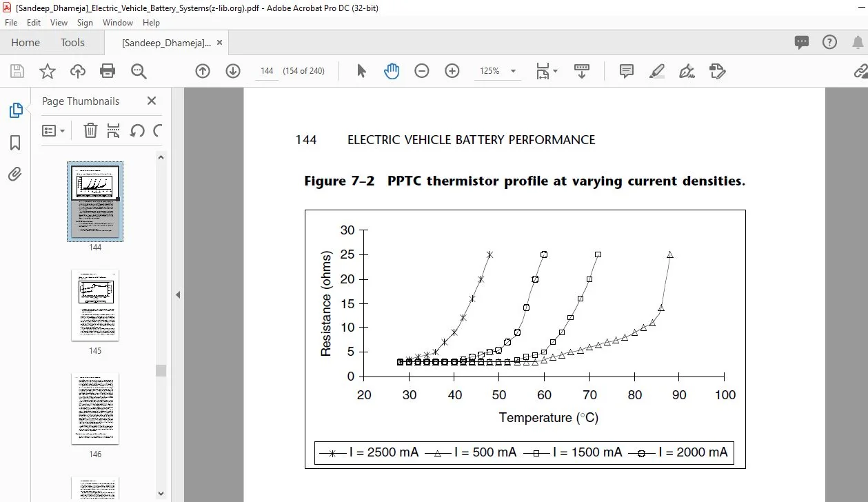
Task: Zoom out with the minus icon
Action: click(422, 71)
